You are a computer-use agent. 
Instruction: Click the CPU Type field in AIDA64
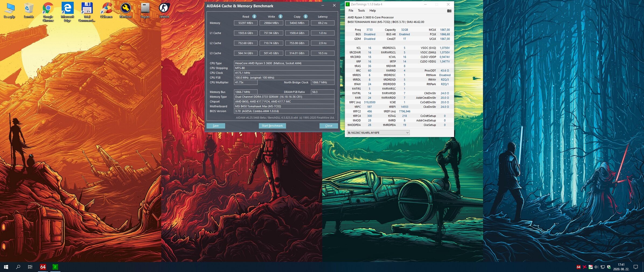[x=284, y=63]
